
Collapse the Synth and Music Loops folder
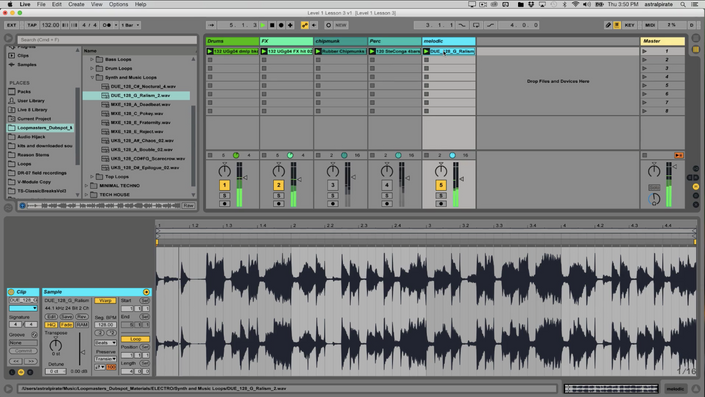[x=92, y=77]
